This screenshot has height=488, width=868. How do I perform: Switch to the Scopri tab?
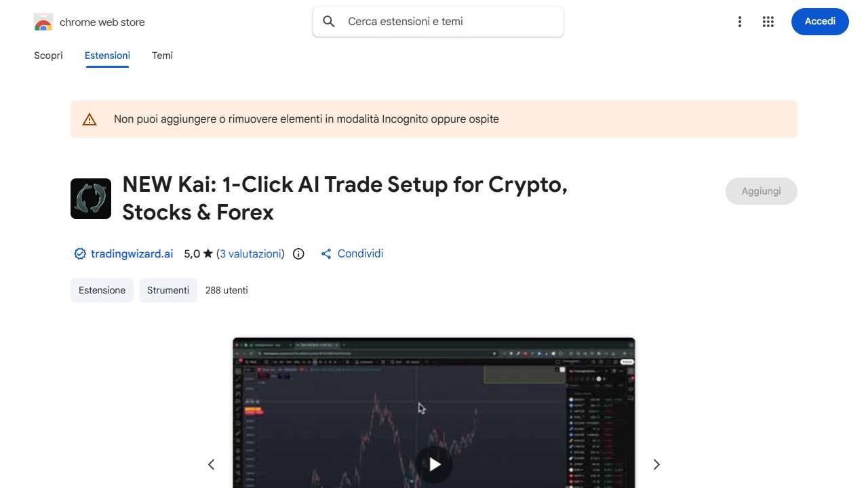[x=48, y=56]
